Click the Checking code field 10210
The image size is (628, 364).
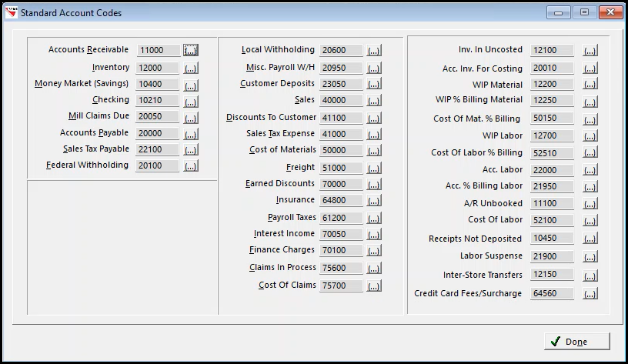click(x=158, y=100)
